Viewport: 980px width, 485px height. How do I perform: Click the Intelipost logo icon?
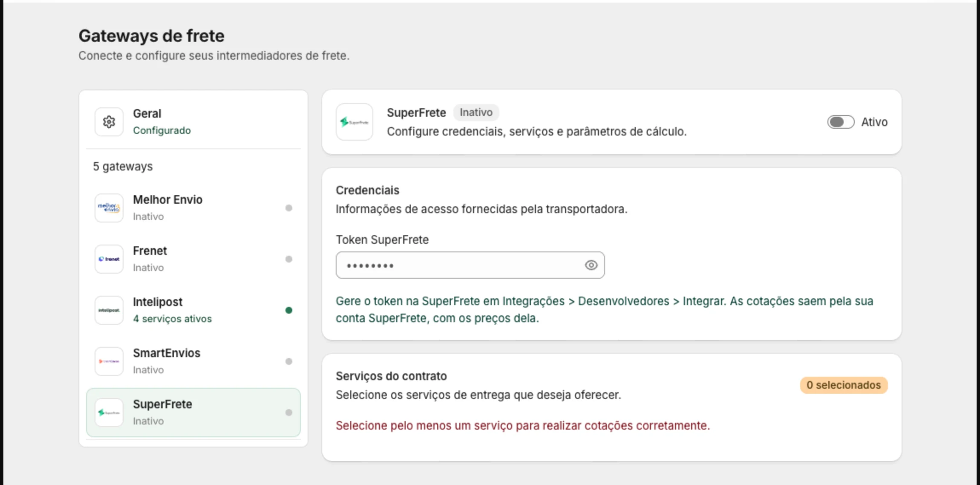point(109,310)
